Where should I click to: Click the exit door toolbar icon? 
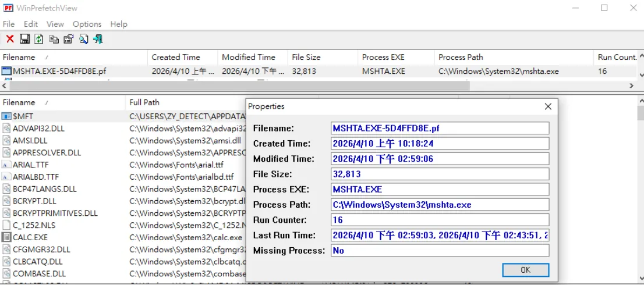tap(98, 39)
